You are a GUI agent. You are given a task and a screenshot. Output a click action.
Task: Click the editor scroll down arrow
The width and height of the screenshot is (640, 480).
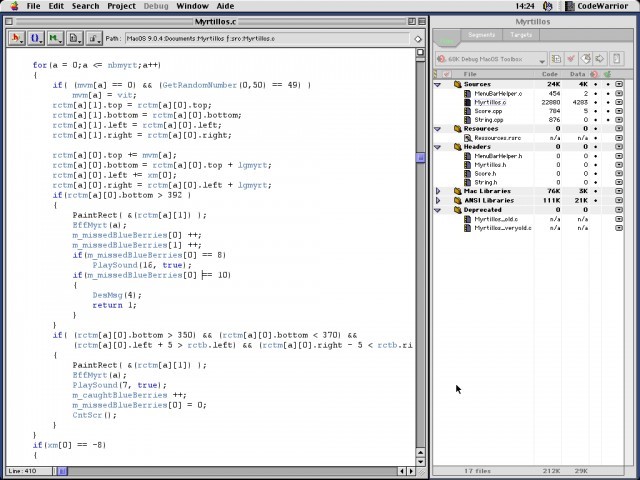(x=420, y=462)
